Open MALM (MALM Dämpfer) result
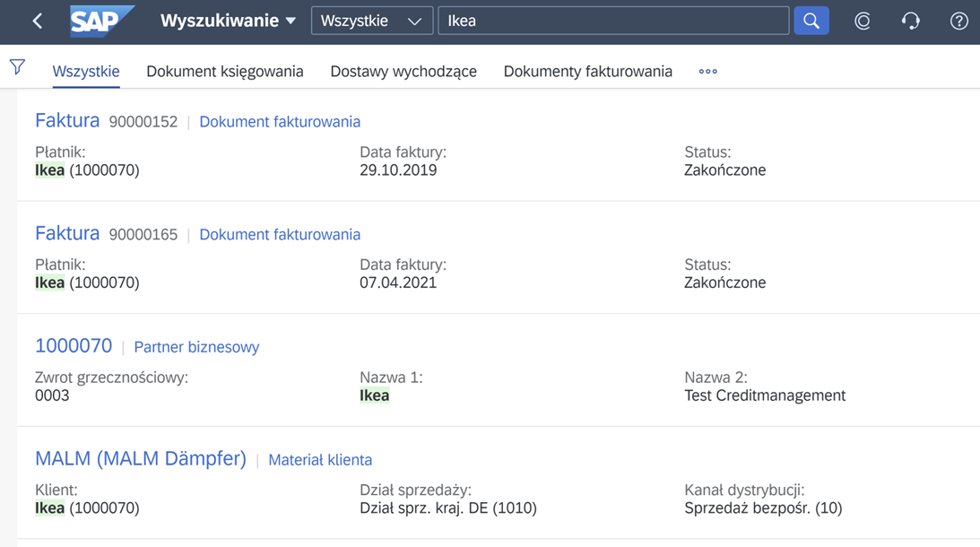Screen dimensions: 980x547 [141, 458]
